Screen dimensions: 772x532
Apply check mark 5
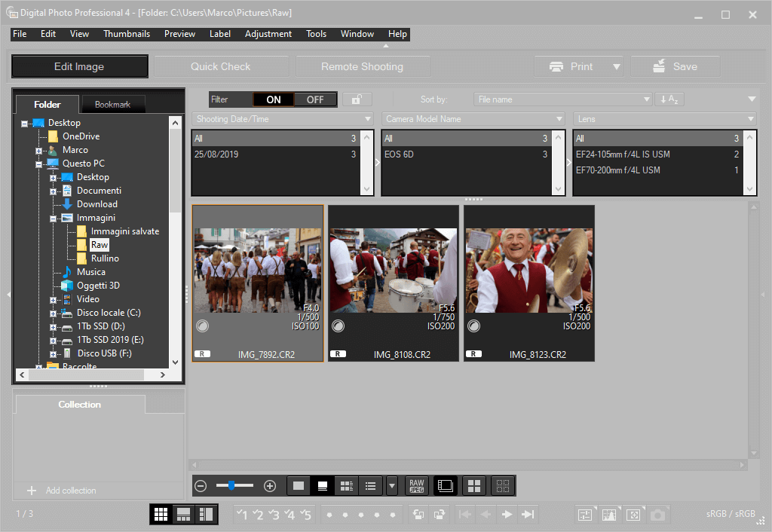click(305, 515)
